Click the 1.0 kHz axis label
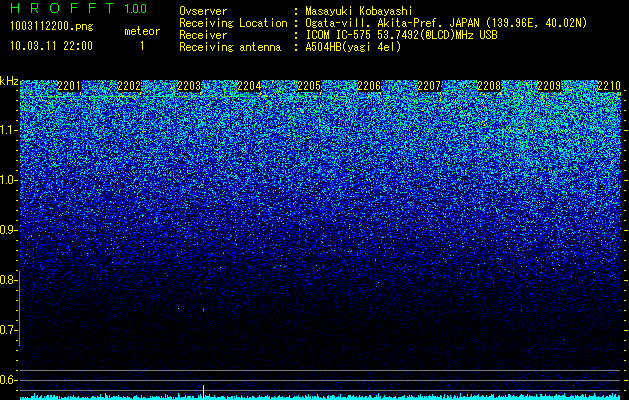The height and width of the screenshot is (400, 629). pos(9,180)
